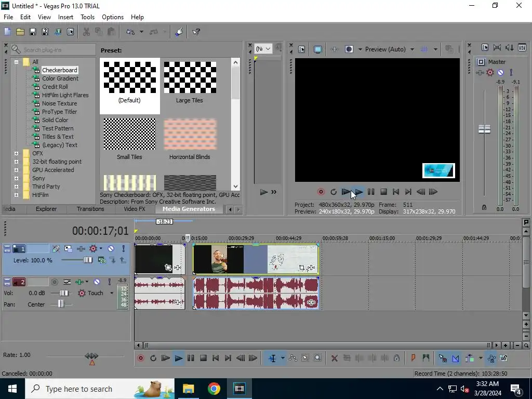Image resolution: width=532 pixels, height=399 pixels.
Task: Stop playback in the preview transport
Action: click(383, 192)
